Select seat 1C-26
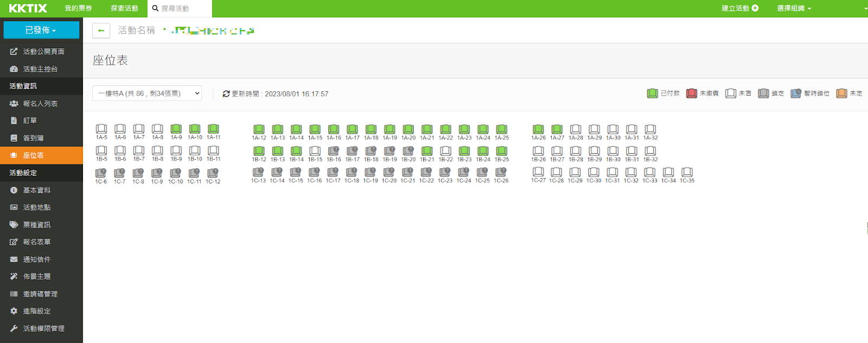 501,172
